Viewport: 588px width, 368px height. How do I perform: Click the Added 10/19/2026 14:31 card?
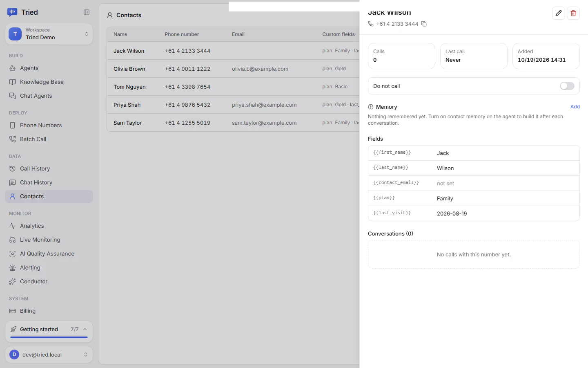point(546,56)
